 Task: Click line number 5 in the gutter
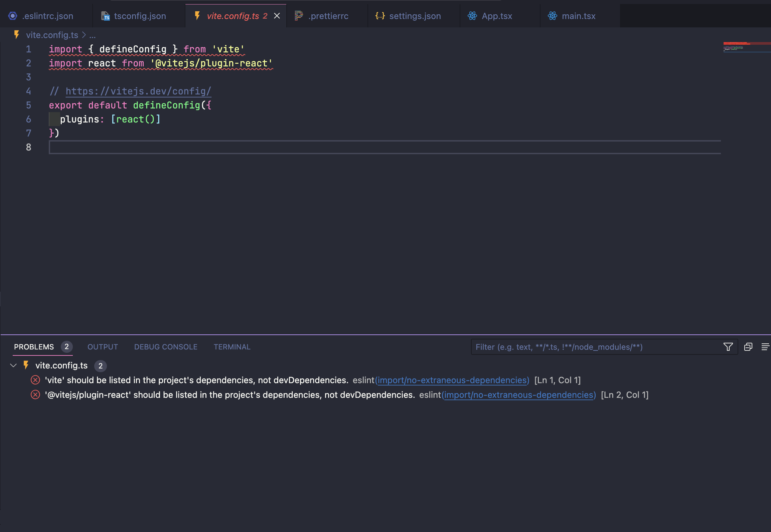(x=29, y=105)
